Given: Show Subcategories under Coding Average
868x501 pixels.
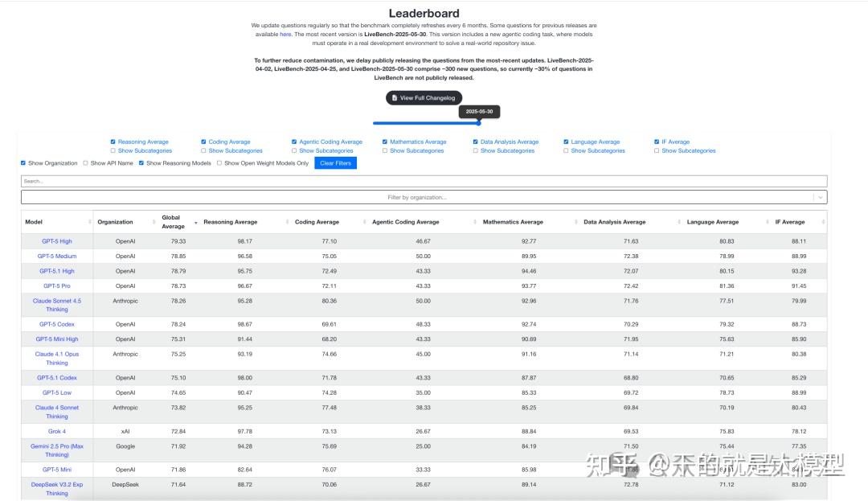Looking at the screenshot, I should pyautogui.click(x=205, y=150).
